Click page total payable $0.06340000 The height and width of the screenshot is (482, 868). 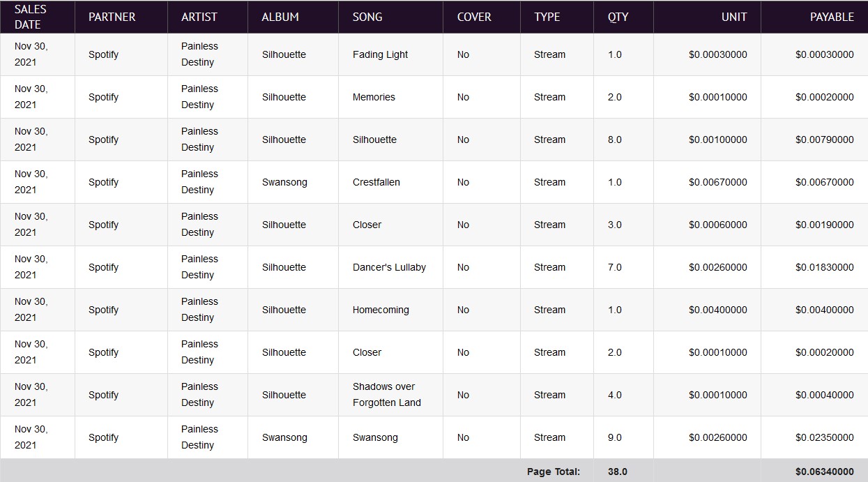tap(825, 472)
